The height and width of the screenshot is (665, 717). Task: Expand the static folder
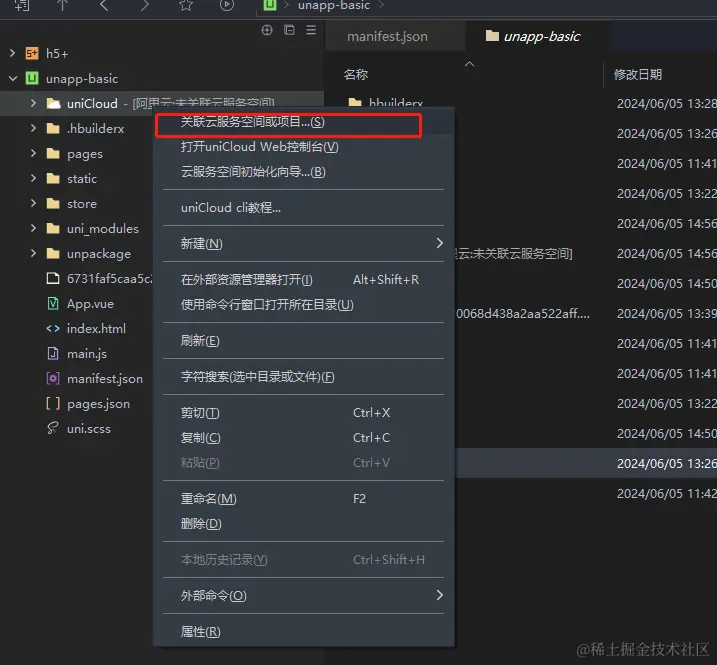coord(33,178)
